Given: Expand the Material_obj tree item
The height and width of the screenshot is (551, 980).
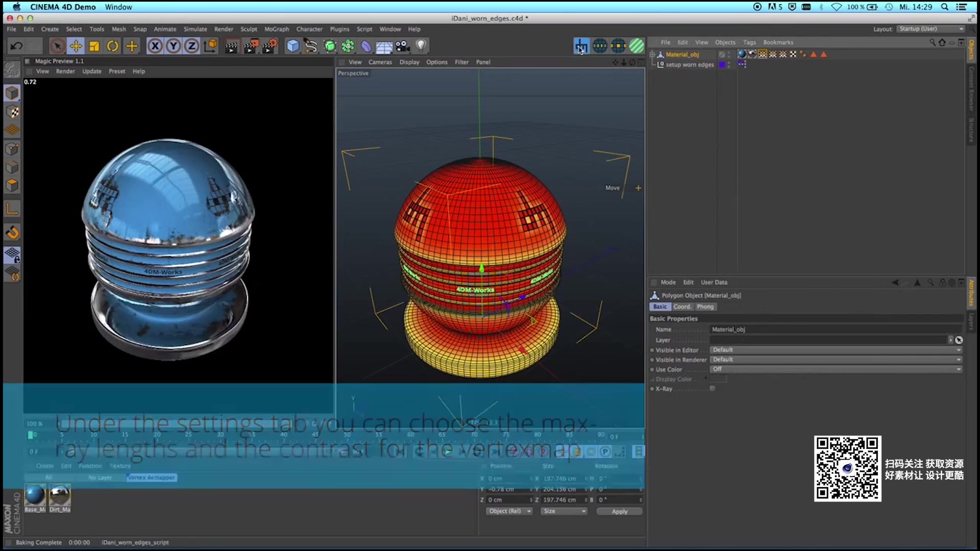Looking at the screenshot, I should [652, 54].
